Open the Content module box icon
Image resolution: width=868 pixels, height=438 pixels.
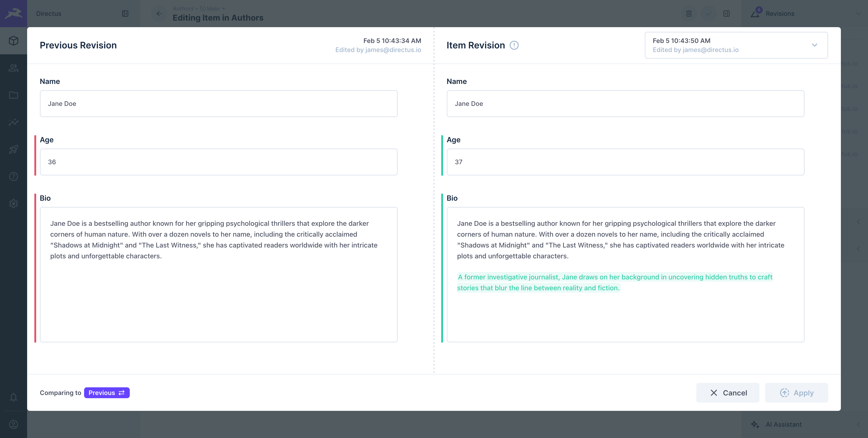point(14,40)
